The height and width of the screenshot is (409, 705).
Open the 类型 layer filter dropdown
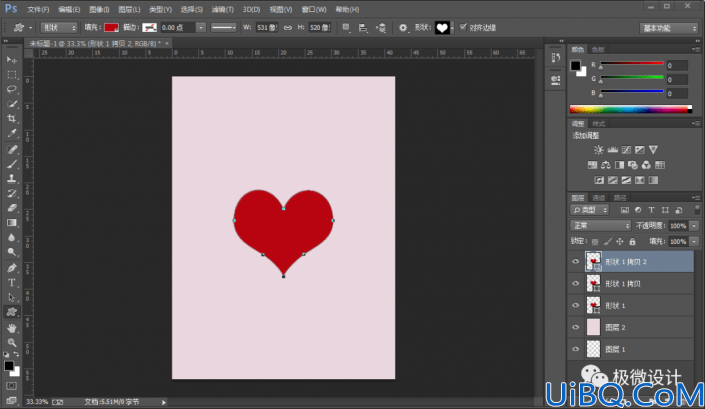pos(589,210)
